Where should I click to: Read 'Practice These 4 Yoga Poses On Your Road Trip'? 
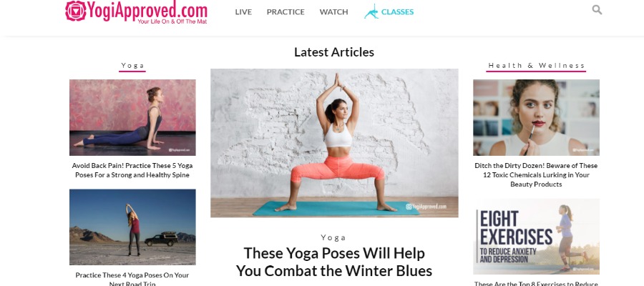coord(132,279)
